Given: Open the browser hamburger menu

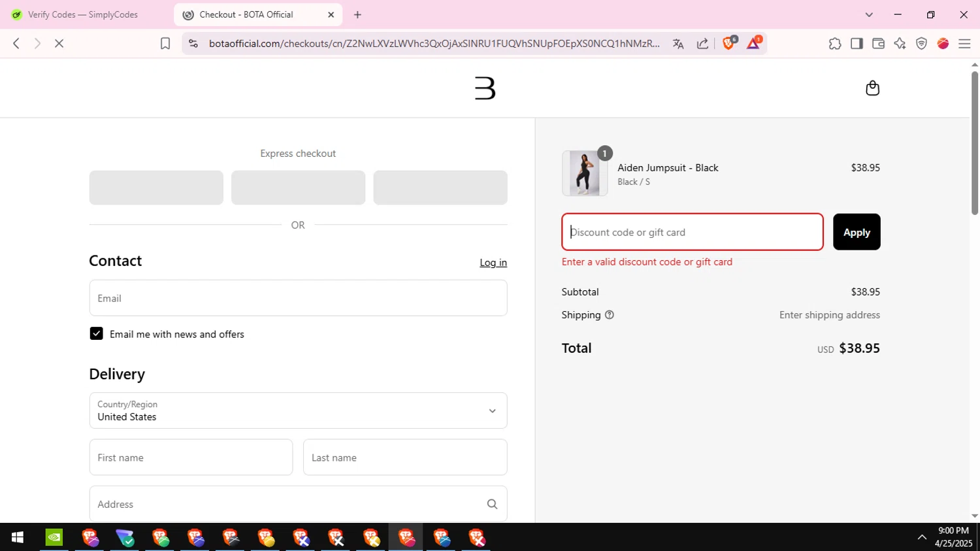Looking at the screenshot, I should click(x=964, y=44).
